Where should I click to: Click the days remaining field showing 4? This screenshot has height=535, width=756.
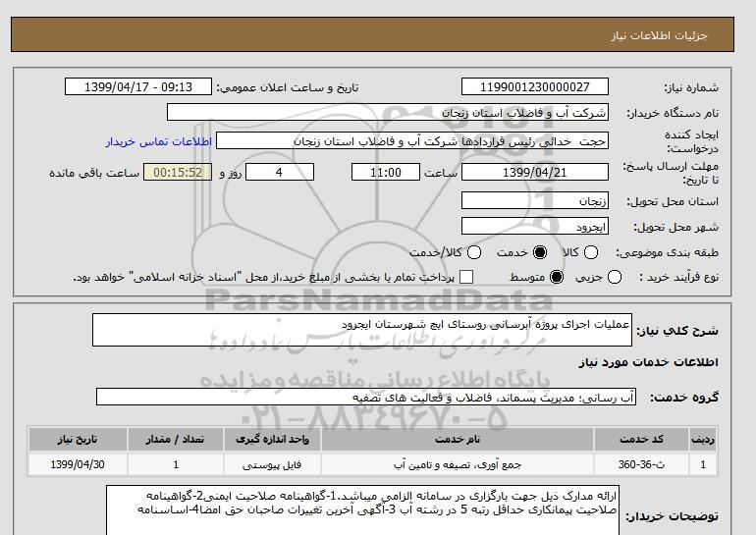(280, 172)
